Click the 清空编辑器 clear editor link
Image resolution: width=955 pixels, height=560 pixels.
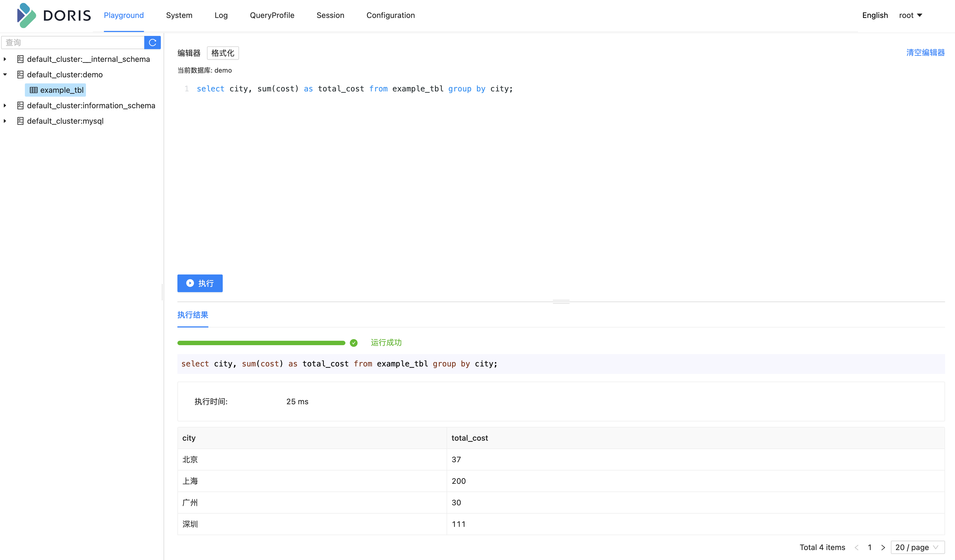[925, 53]
